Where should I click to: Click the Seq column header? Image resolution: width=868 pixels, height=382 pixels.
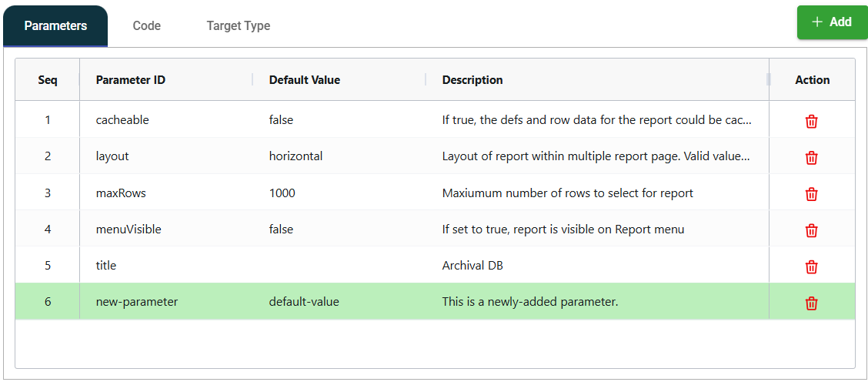48,80
